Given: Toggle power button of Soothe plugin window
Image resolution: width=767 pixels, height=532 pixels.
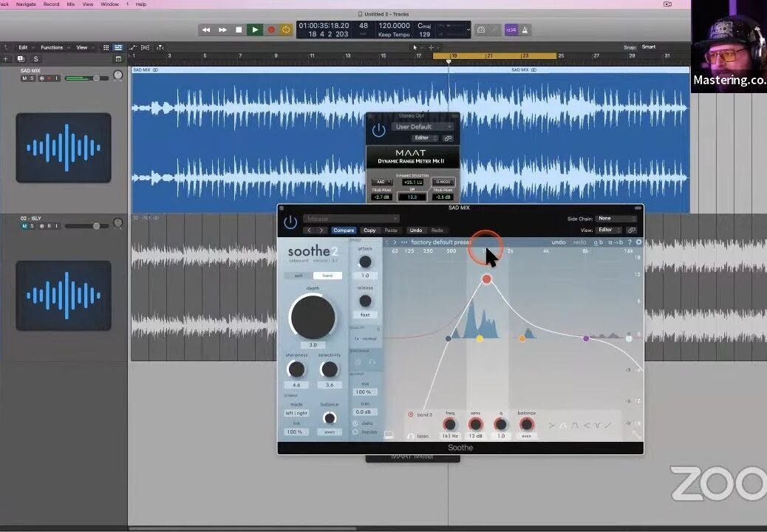Looking at the screenshot, I should (290, 222).
